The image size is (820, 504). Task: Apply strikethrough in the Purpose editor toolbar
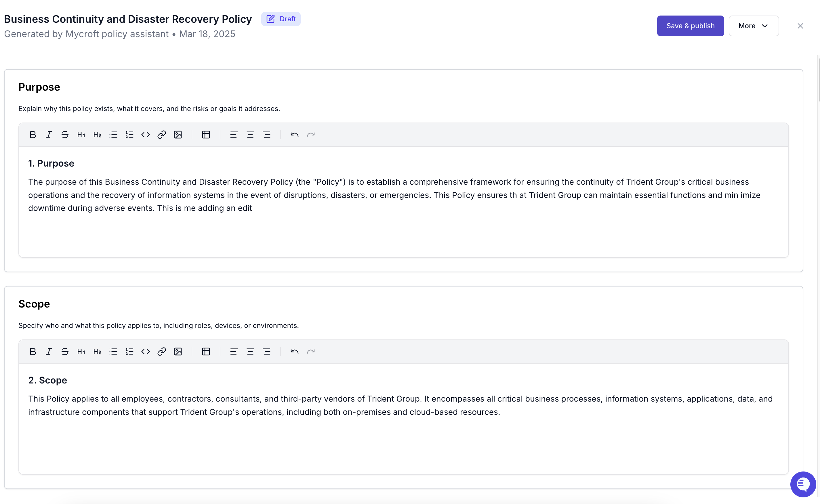[65, 135]
